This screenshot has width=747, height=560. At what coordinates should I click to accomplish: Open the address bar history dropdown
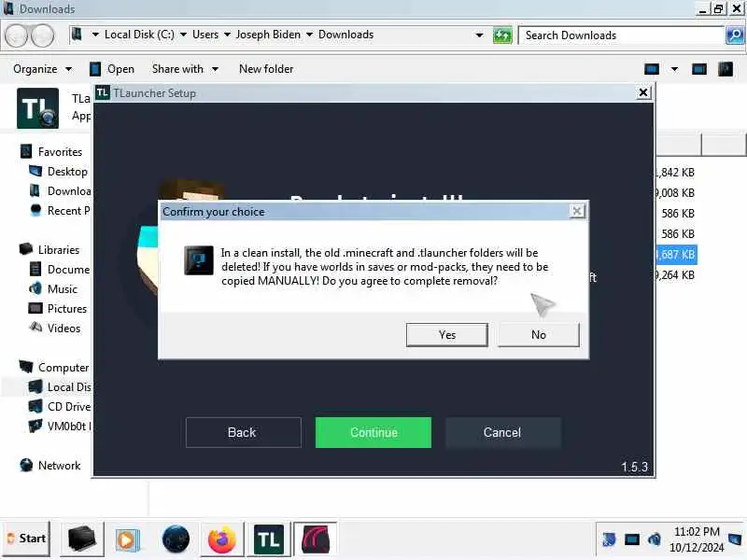pos(479,35)
